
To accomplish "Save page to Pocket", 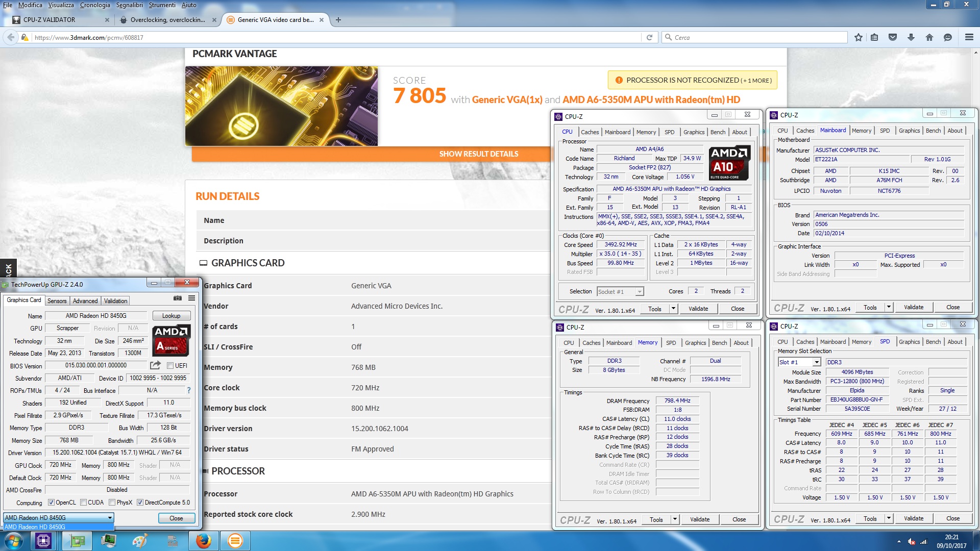I will pos(893,37).
